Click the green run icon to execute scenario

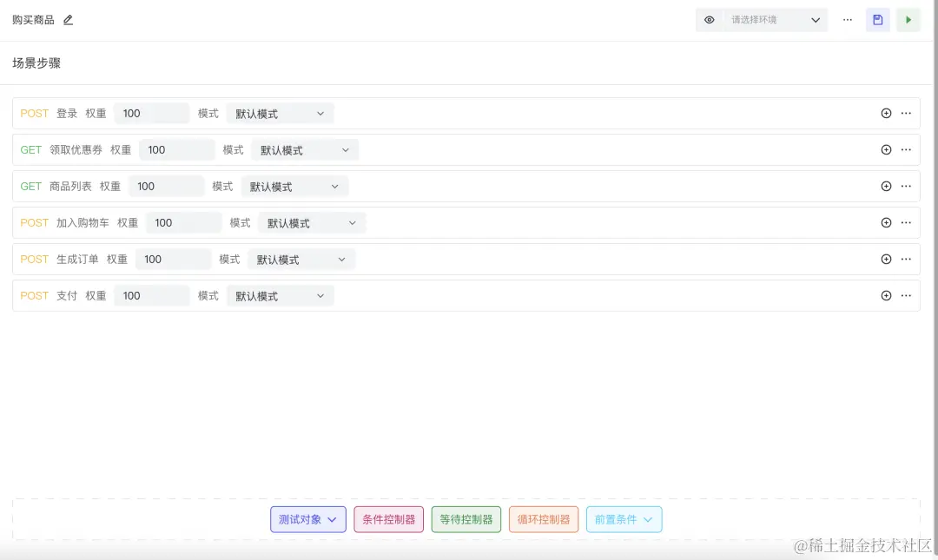click(x=908, y=19)
